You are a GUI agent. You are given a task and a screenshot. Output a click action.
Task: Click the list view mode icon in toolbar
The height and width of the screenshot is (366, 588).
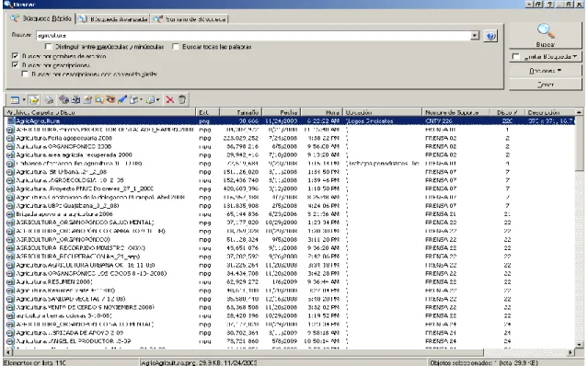point(15,100)
